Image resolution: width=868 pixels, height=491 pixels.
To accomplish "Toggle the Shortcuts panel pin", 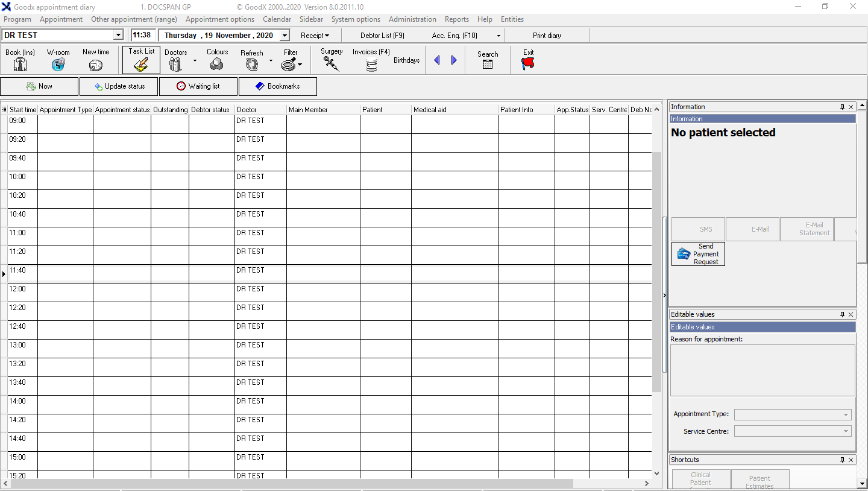I will [842, 460].
